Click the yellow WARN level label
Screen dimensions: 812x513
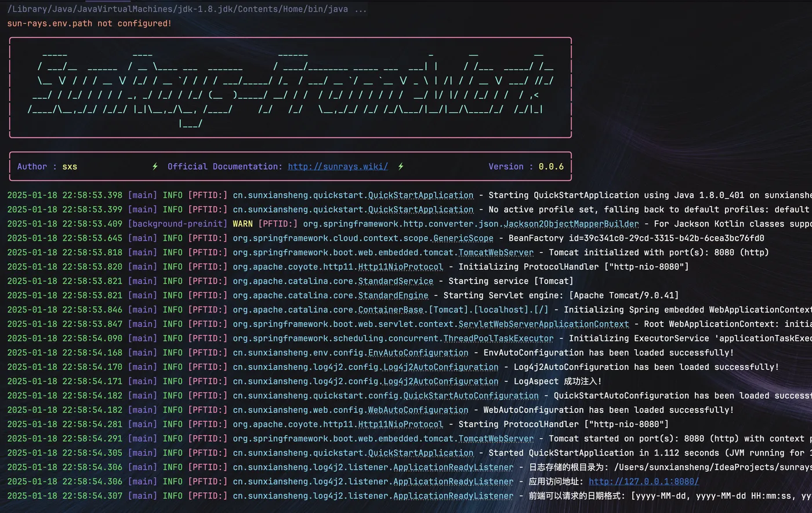pyautogui.click(x=242, y=224)
